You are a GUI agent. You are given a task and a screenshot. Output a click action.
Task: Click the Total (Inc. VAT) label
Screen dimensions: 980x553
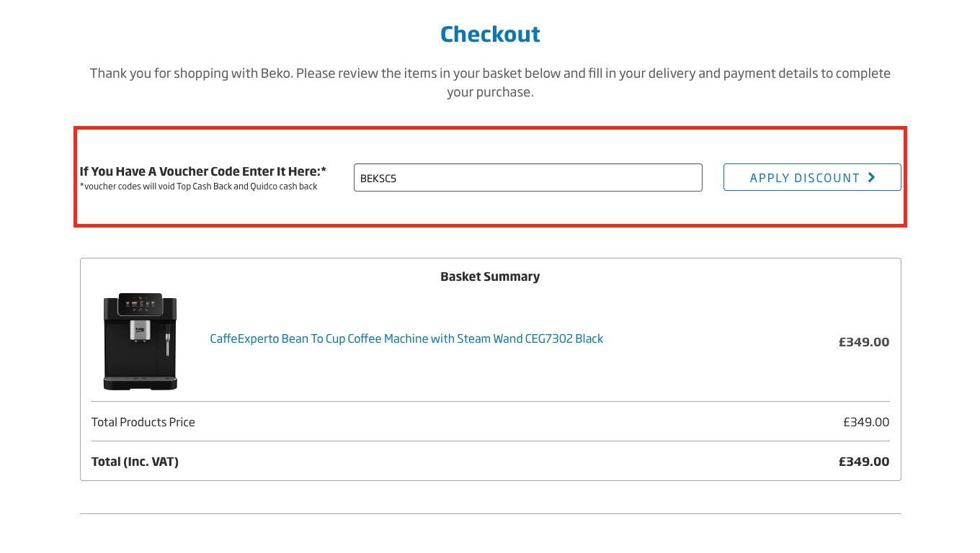pos(135,462)
